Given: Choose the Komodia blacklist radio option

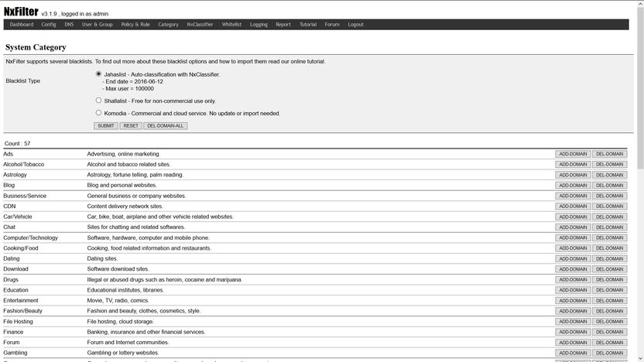Looking at the screenshot, I should click(98, 112).
